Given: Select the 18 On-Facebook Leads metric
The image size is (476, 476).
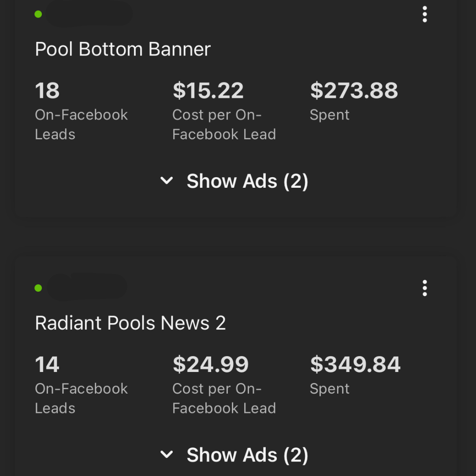Looking at the screenshot, I should (47, 90).
